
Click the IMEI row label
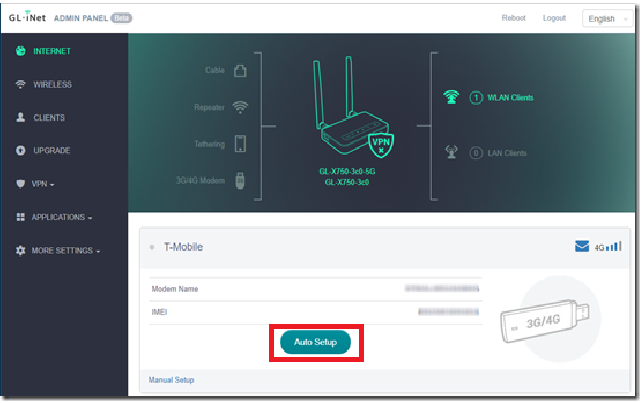pyautogui.click(x=159, y=312)
